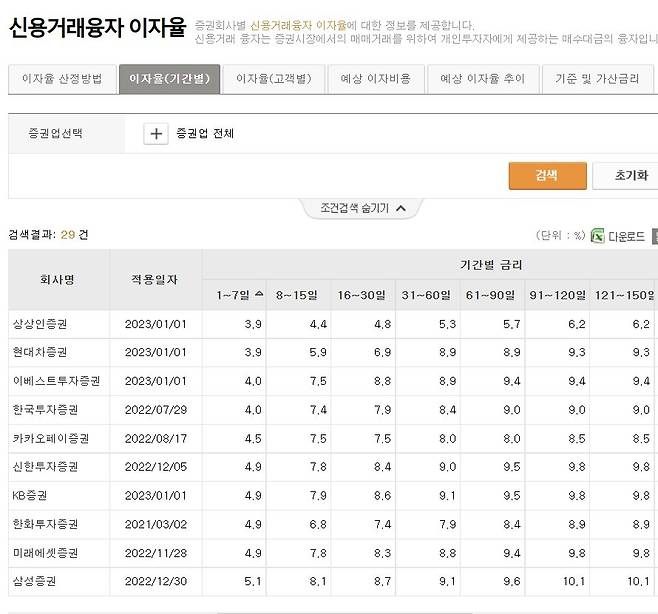658x614 pixels.
Task: Select the 카카오페이증권 row name
Action: coord(51,439)
